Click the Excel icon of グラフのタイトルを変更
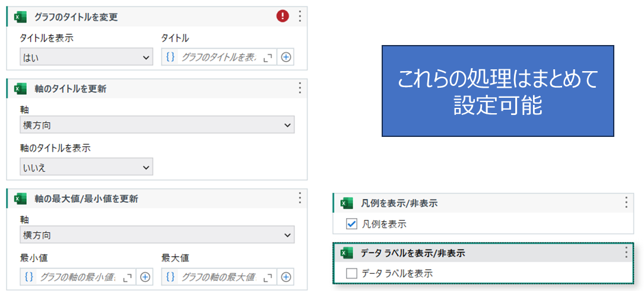644x291 pixels. 21,17
